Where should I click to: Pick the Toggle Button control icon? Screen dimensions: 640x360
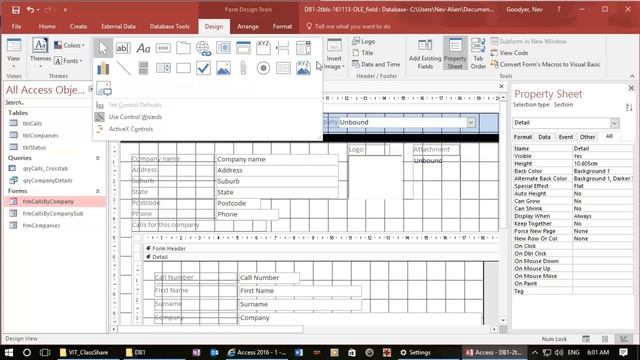[x=143, y=68]
